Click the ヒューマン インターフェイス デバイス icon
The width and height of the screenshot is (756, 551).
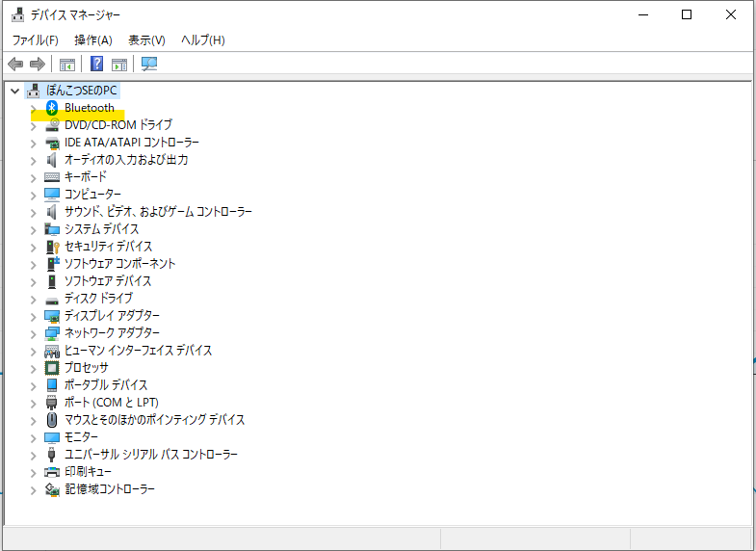tap(52, 351)
